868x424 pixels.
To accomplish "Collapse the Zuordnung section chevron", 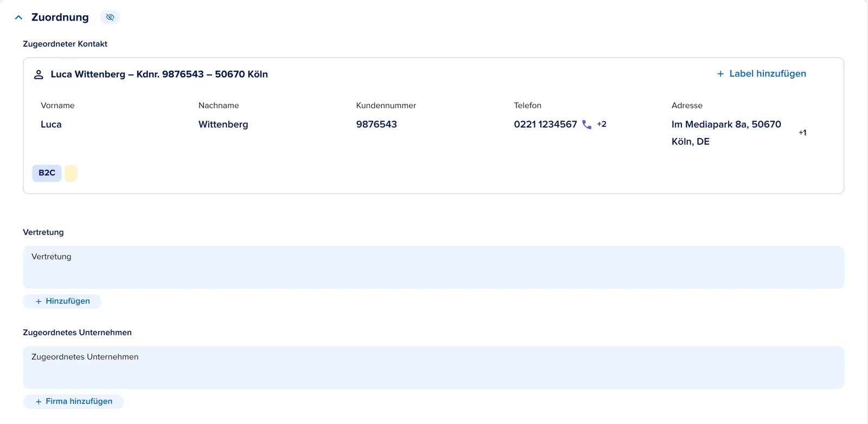I will point(18,17).
